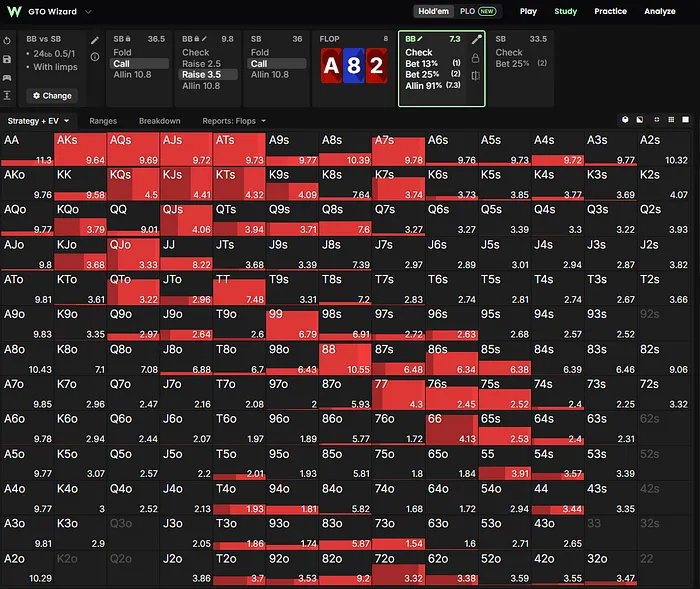Viewport: 700px width, 589px height.
Task: Switch game type to Hold'em
Action: [x=433, y=11]
